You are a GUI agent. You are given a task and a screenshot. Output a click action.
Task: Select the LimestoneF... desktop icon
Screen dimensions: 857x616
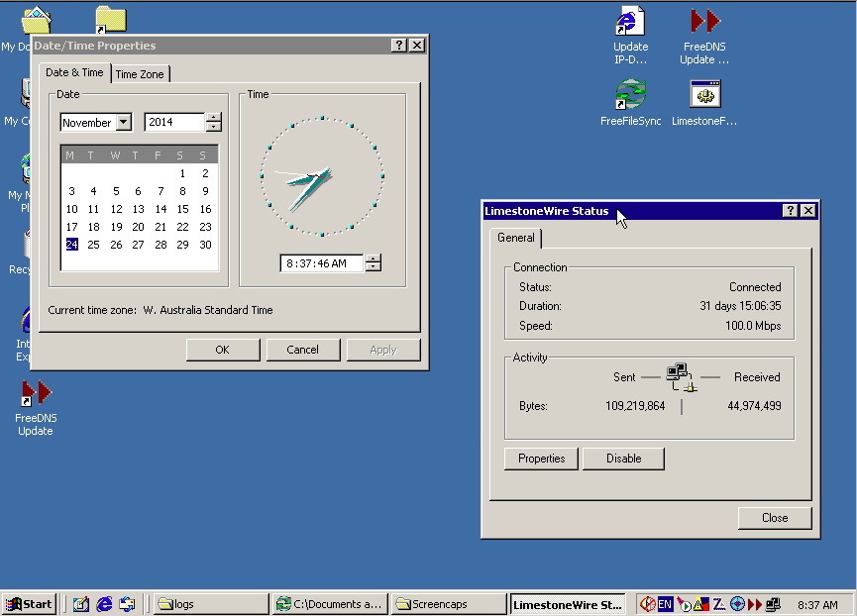(704, 103)
